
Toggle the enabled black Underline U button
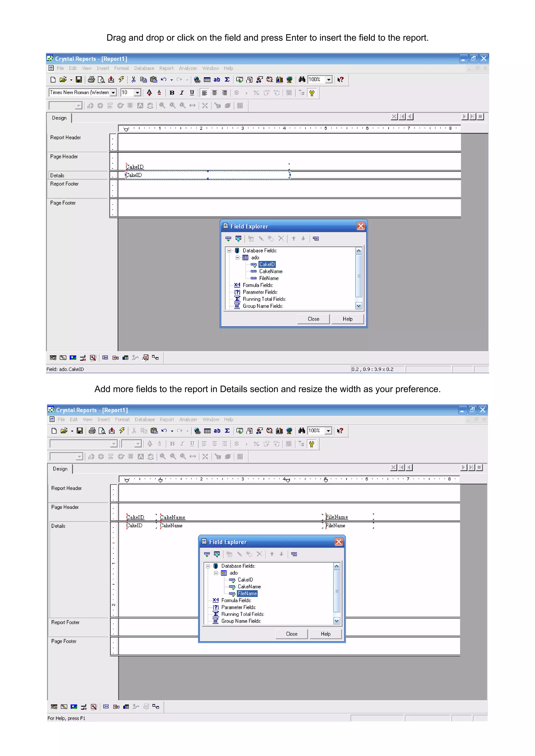(192, 93)
